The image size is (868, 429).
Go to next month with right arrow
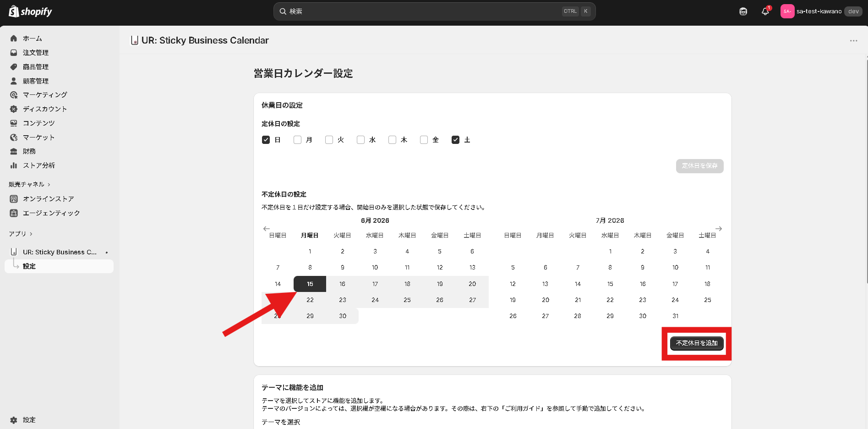(x=719, y=229)
